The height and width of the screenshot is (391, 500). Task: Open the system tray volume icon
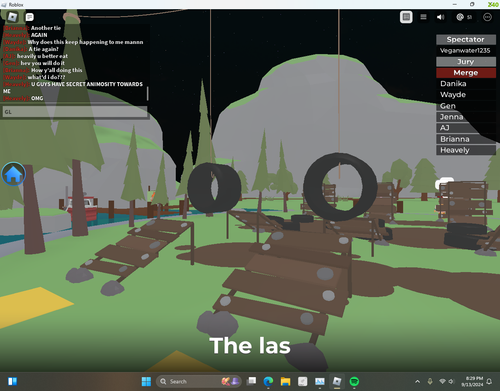tap(451, 381)
